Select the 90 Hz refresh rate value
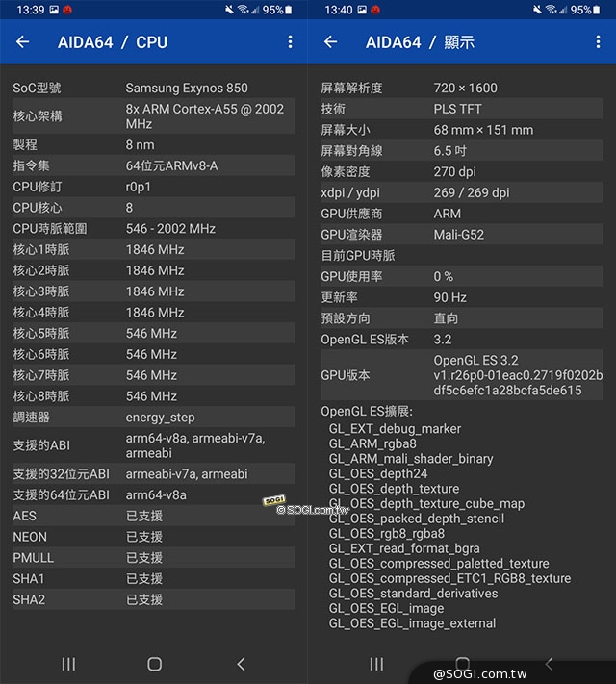This screenshot has height=684, width=616. [x=450, y=297]
